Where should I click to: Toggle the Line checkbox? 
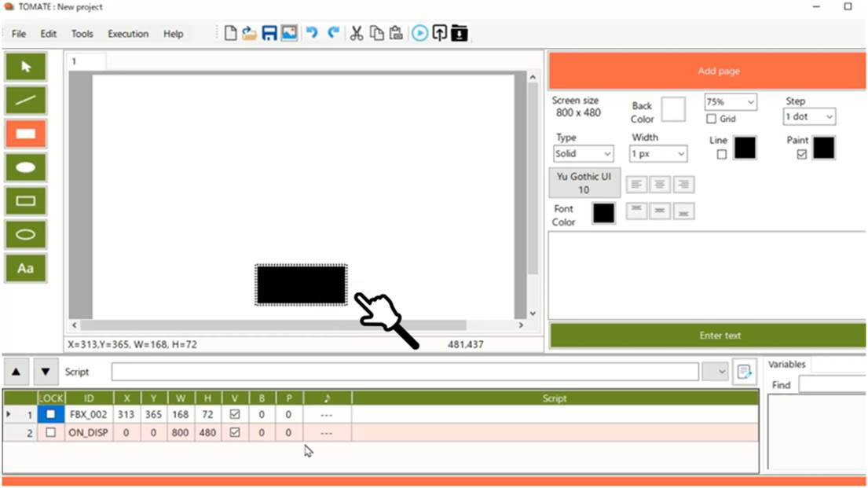721,155
